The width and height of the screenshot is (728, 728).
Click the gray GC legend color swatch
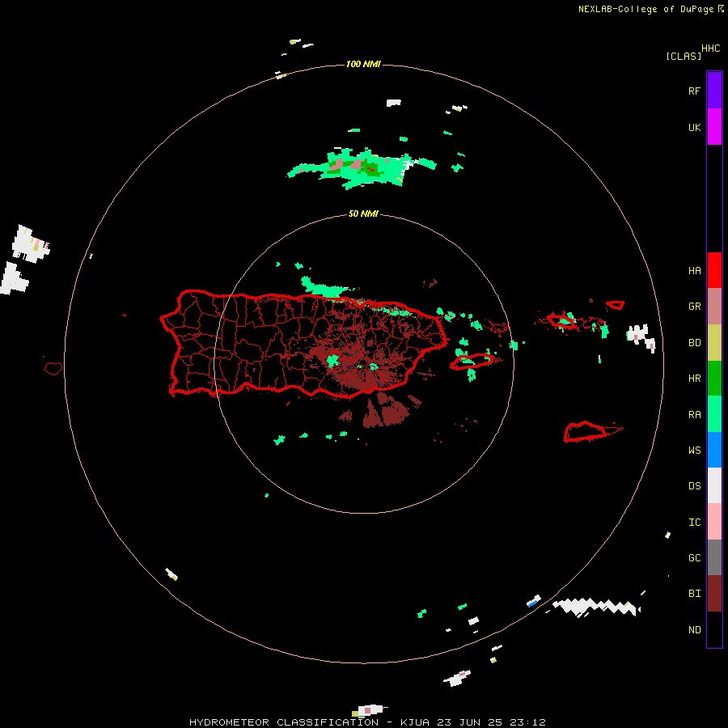pyautogui.click(x=714, y=557)
